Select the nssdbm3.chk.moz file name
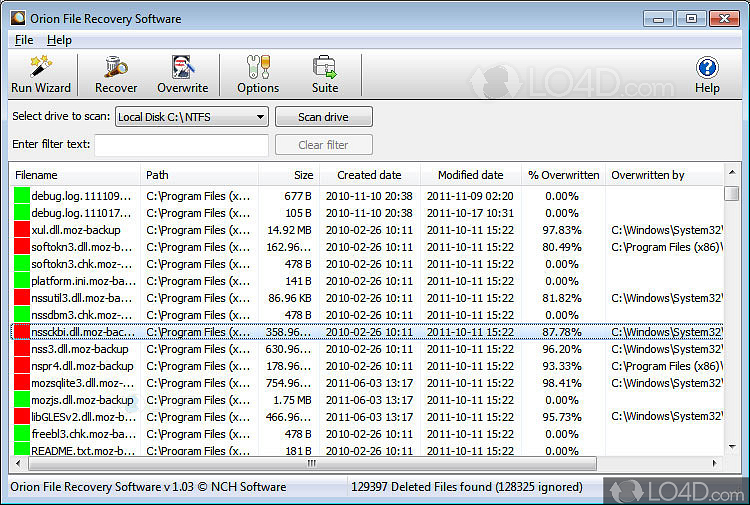 [81, 315]
